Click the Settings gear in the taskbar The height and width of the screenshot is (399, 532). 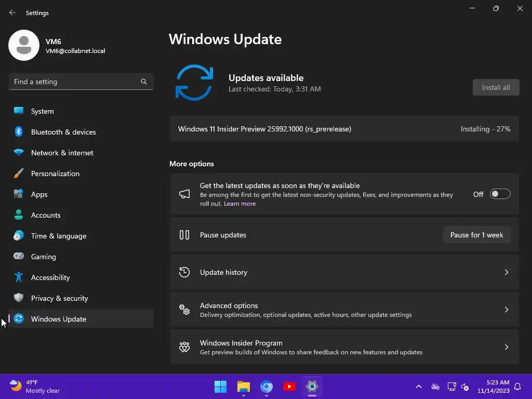click(x=312, y=387)
